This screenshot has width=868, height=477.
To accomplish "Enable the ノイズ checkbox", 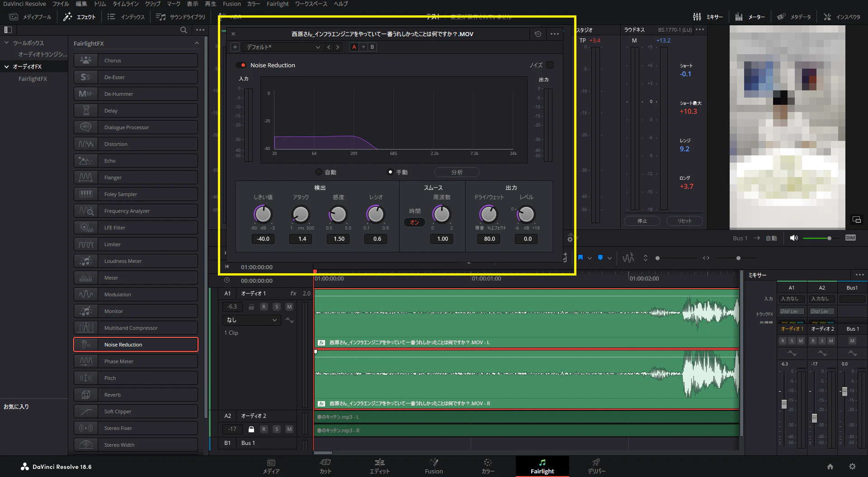I will pyautogui.click(x=550, y=65).
